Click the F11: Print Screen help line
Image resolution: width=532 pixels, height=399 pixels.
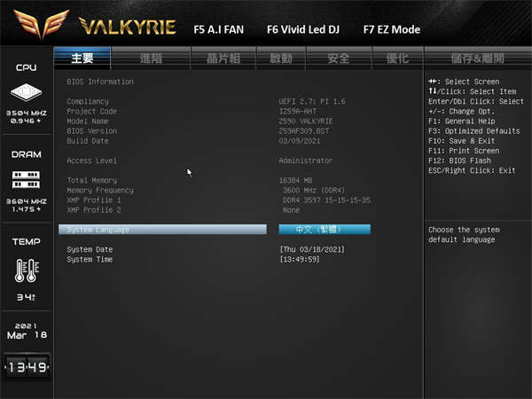point(464,151)
